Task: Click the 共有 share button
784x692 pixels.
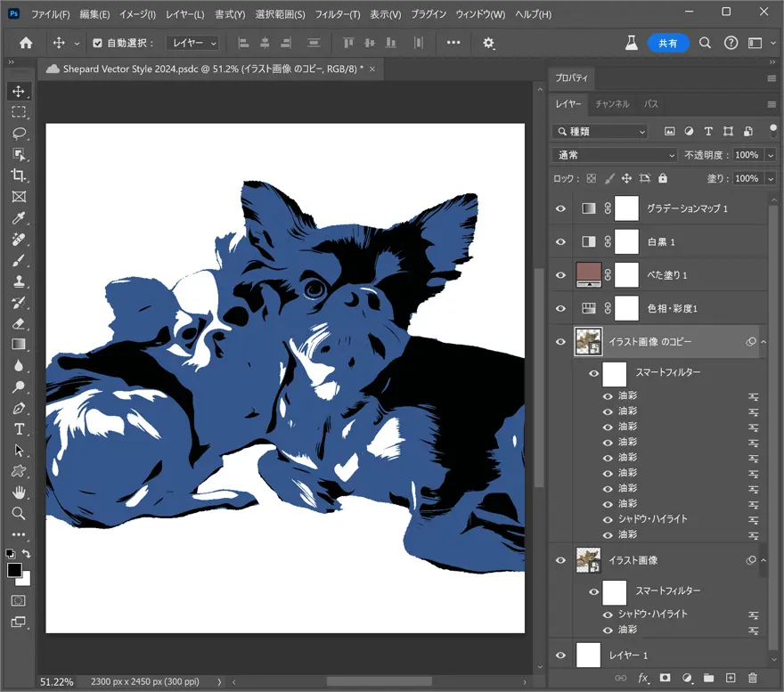Action: click(x=667, y=43)
